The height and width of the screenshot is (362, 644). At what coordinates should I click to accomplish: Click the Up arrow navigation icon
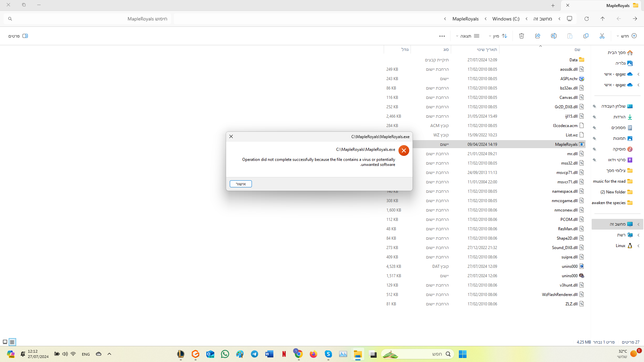coord(603,19)
